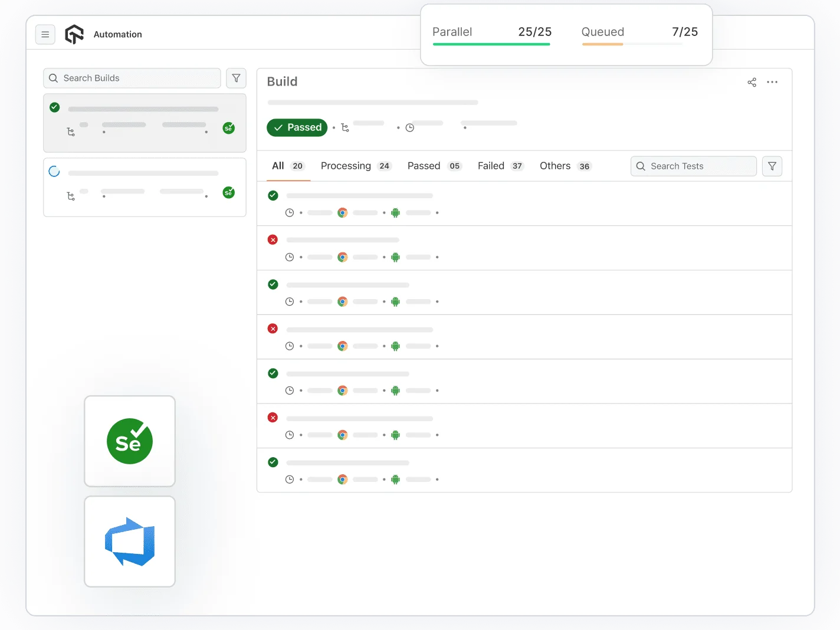Viewport: 840px width, 630px height.
Task: Open the filter panel for tests
Action: pos(772,166)
